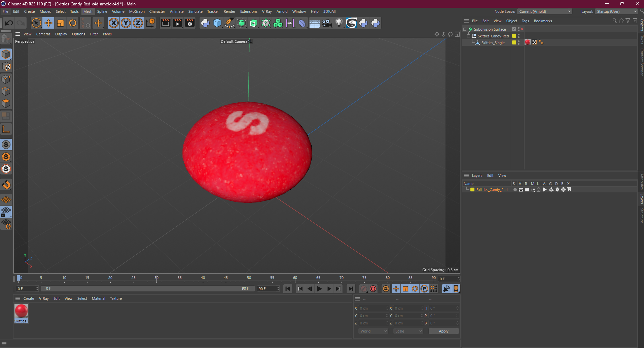Open the Scale mode dropdown

pos(408,331)
